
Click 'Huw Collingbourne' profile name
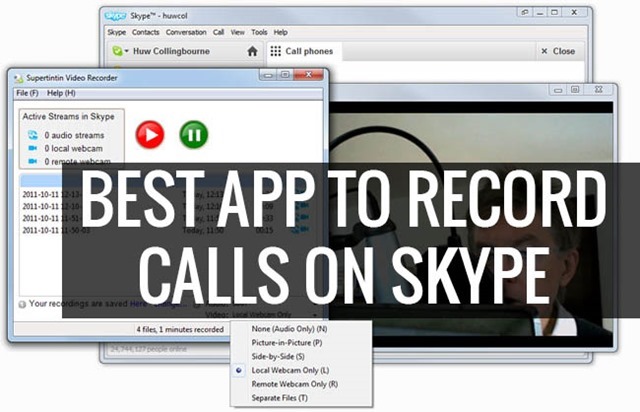point(171,51)
